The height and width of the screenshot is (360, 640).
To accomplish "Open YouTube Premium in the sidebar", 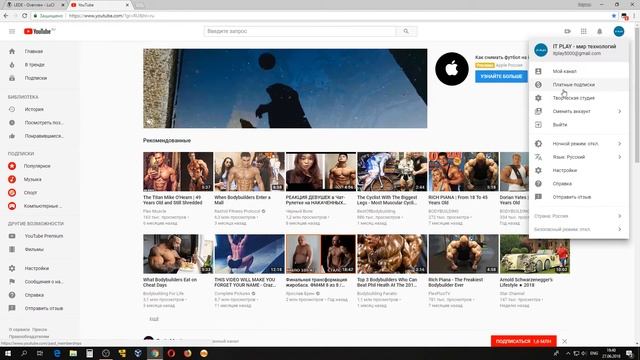I will click(40, 236).
